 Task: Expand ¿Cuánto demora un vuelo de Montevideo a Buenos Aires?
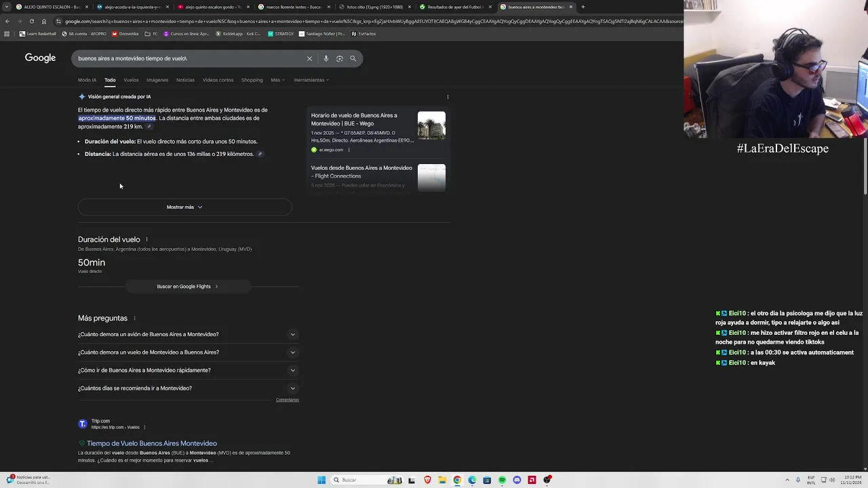(188, 352)
